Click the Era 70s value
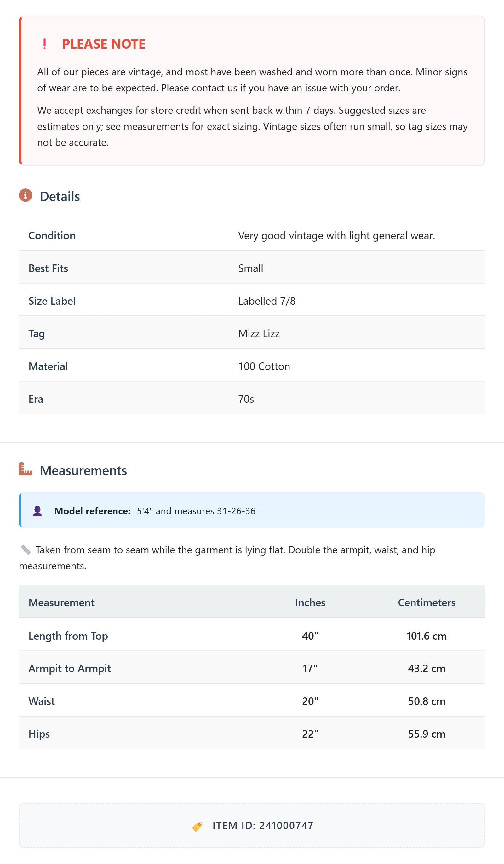Viewport: 504px width, 864px height. tap(246, 399)
